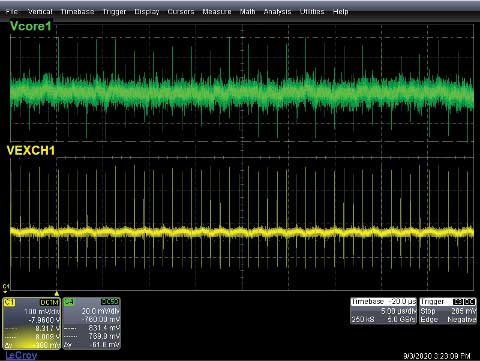
Task: Open the Analysis menu
Action: [x=277, y=12]
